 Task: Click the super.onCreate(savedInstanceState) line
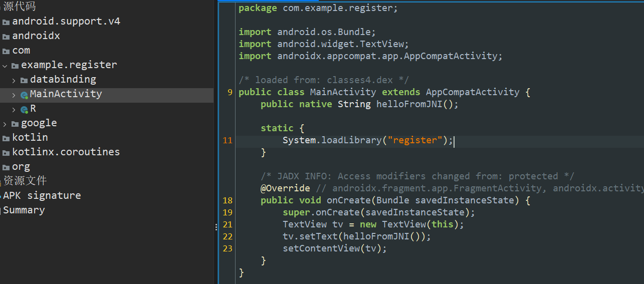coord(379,212)
